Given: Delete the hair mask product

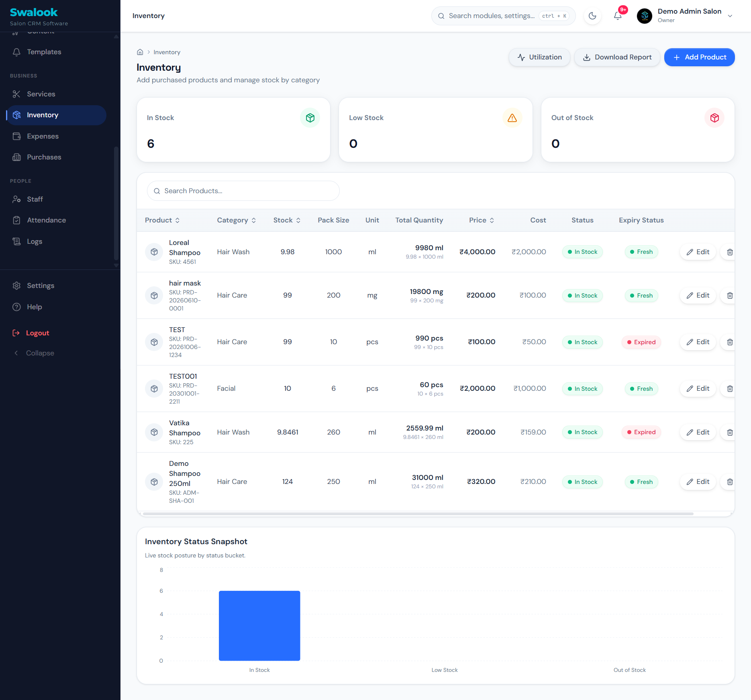Looking at the screenshot, I should pos(730,296).
